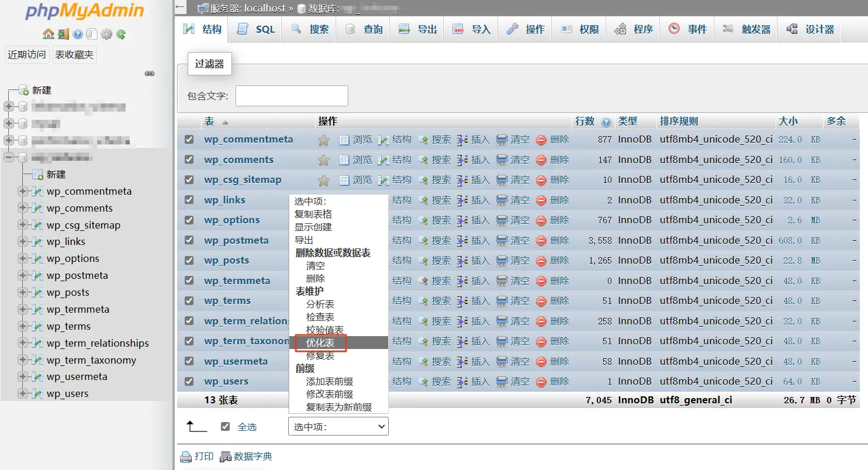Choose 修复表 from the dropdown list

[338, 355]
